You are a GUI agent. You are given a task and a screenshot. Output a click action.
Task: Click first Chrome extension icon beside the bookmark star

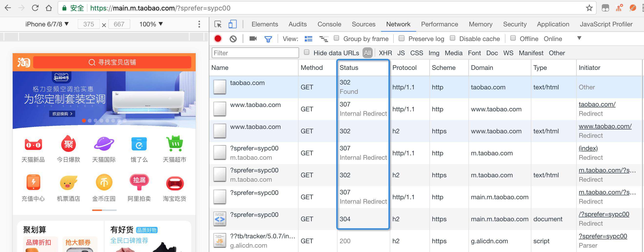pyautogui.click(x=605, y=8)
